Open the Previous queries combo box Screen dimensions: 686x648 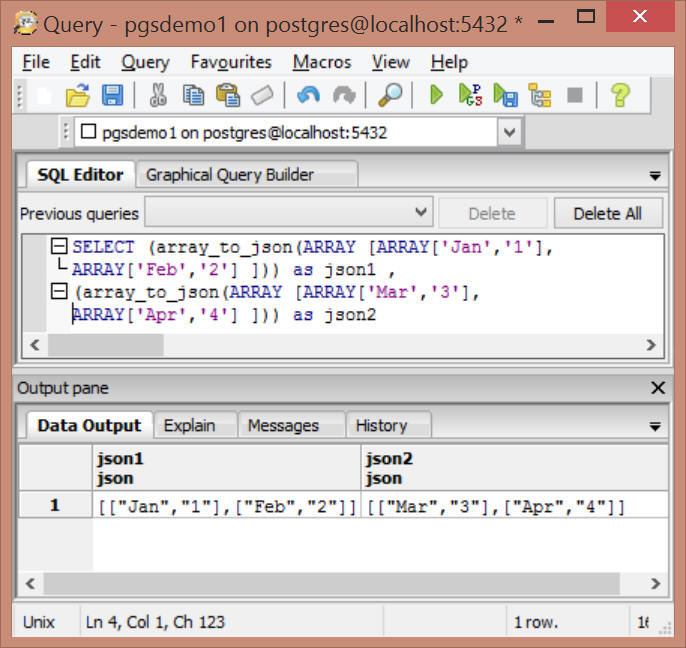click(x=289, y=212)
